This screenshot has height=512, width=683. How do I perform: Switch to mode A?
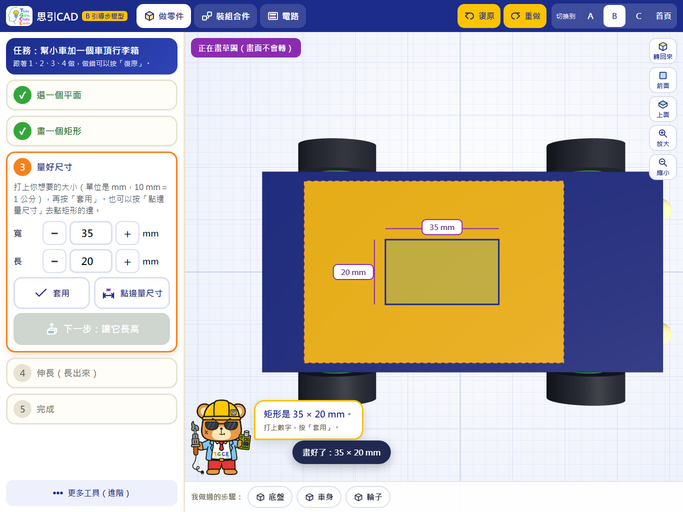[x=590, y=16]
